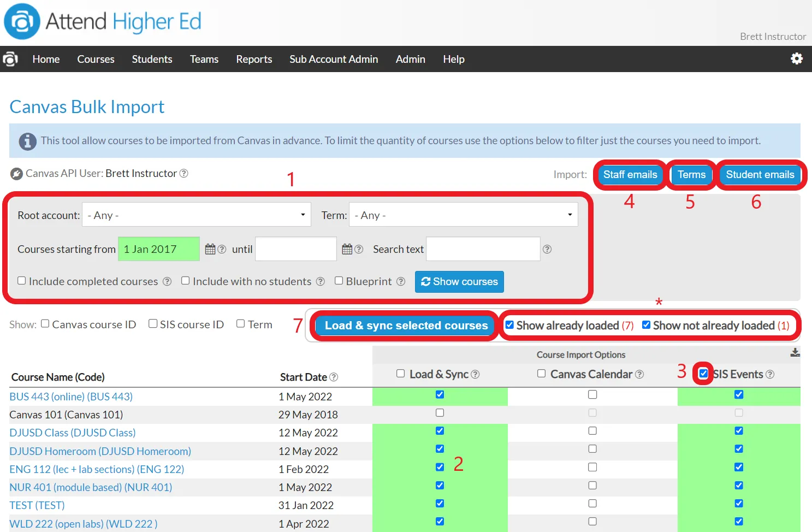812x532 pixels.
Task: Import Staff emails
Action: [630, 175]
